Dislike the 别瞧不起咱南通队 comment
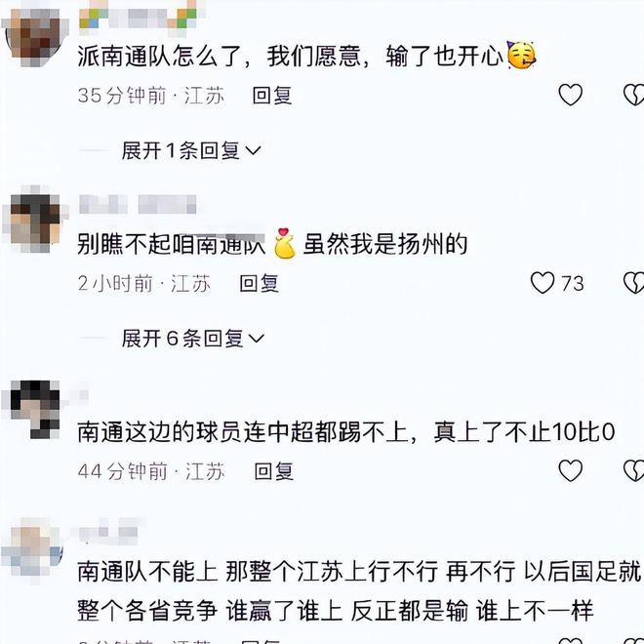Image resolution: width=644 pixels, height=644 pixels. pyautogui.click(x=633, y=283)
